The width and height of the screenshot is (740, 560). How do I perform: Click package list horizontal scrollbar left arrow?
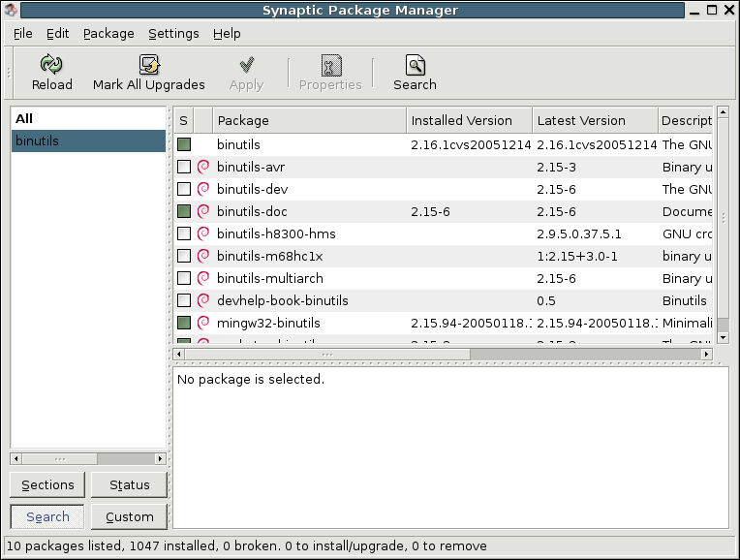click(179, 355)
